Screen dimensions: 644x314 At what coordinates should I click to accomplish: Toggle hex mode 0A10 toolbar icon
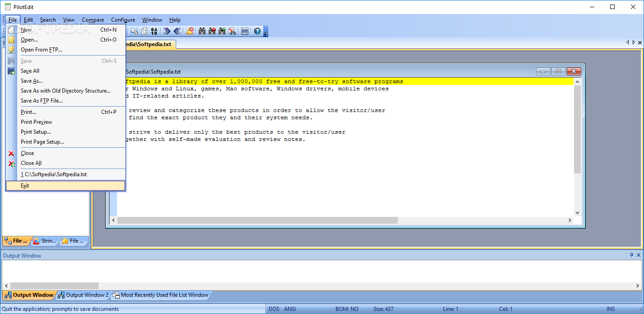coord(154,31)
